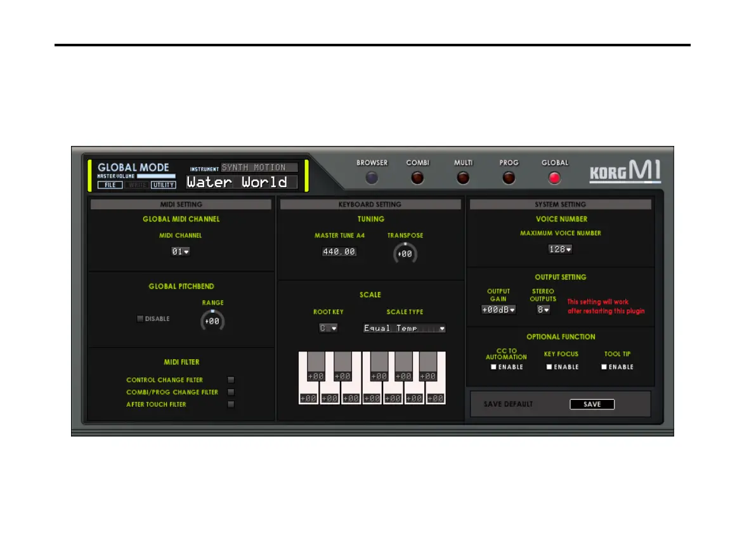Click the D white key detune value
Viewport: 756px width, 533px height.
[330, 398]
